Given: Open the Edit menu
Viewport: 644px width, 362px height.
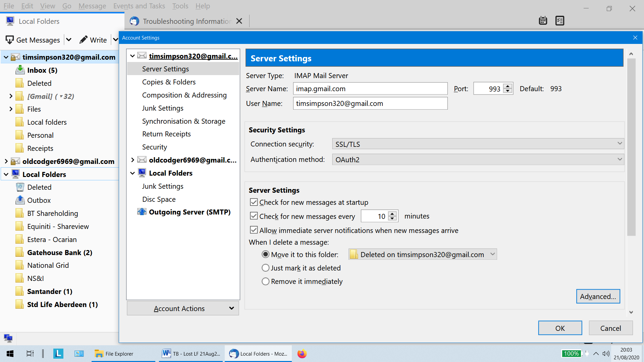Looking at the screenshot, I should [27, 6].
